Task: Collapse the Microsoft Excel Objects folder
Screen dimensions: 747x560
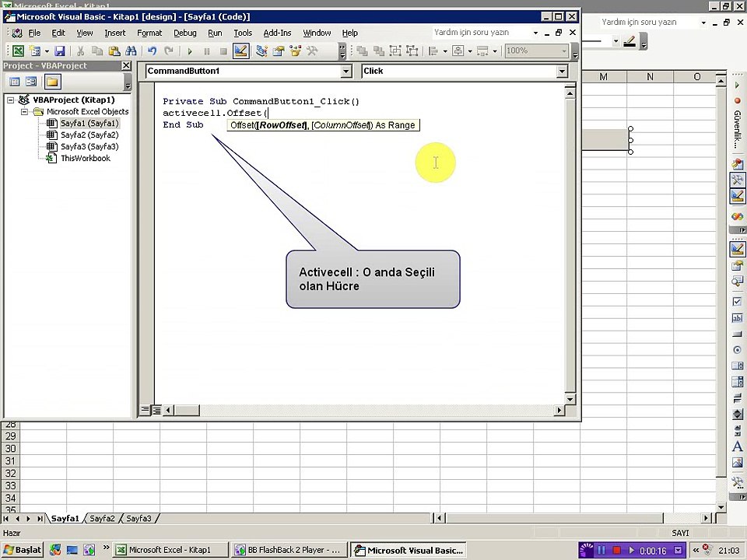Action: [24, 111]
